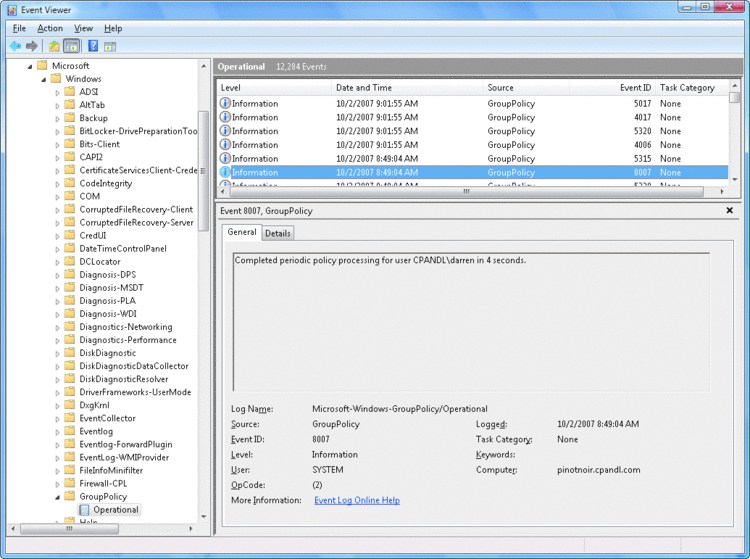The image size is (750, 559).
Task: Click the Microsoft folder icon
Action: pyautogui.click(x=43, y=66)
